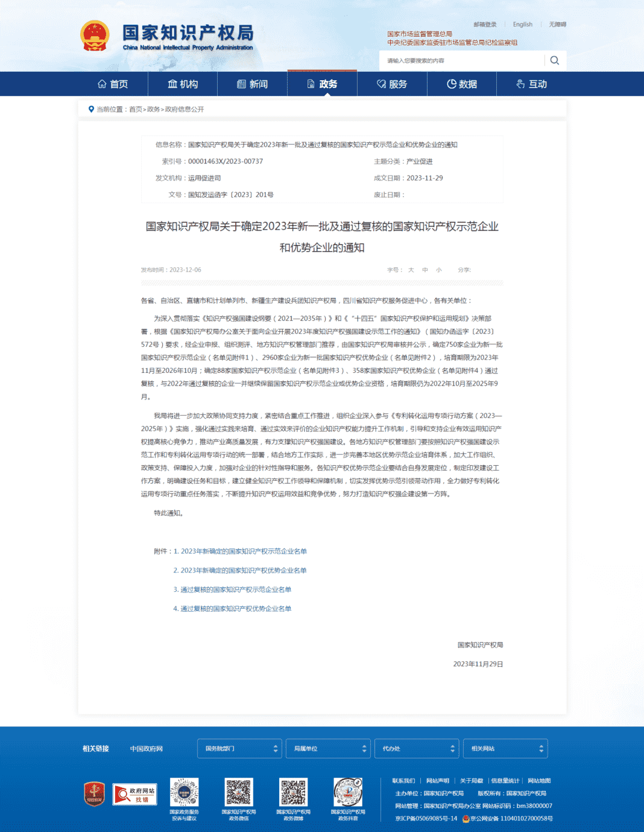
Task: Click the 国家知识产权局政务微博 QR code
Action: [x=293, y=792]
